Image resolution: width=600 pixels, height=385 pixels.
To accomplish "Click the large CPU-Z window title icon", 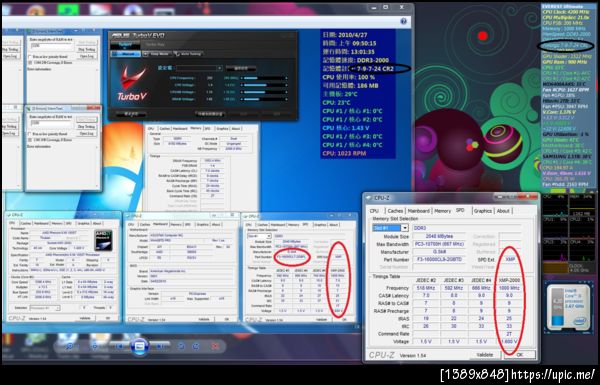I will 369,198.
